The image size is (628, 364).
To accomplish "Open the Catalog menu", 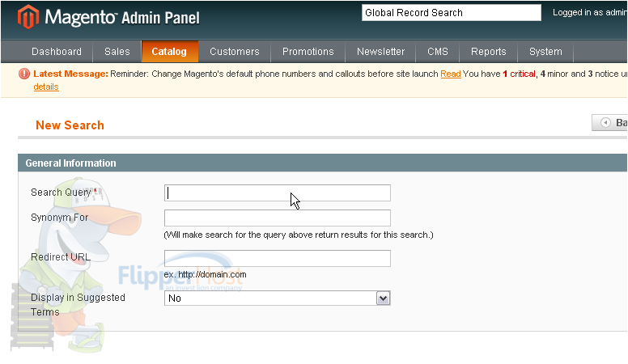I will [x=169, y=52].
